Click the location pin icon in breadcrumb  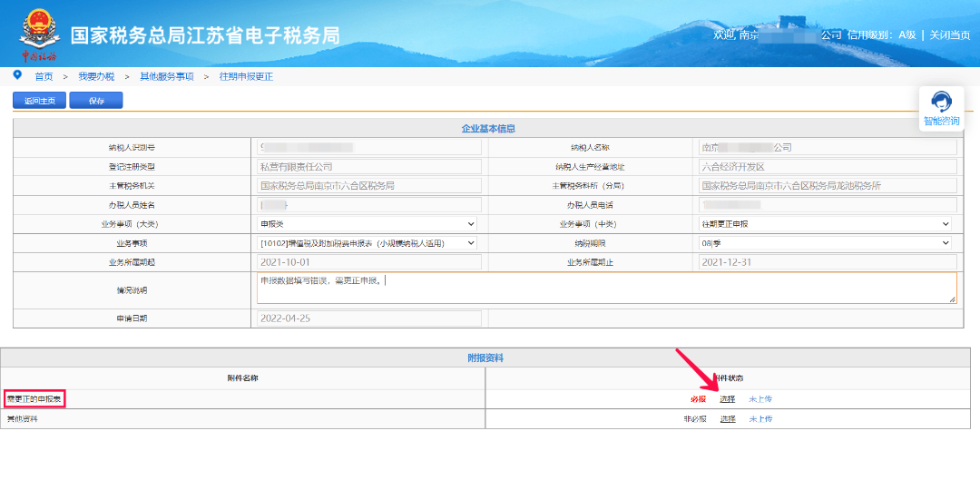17,75
